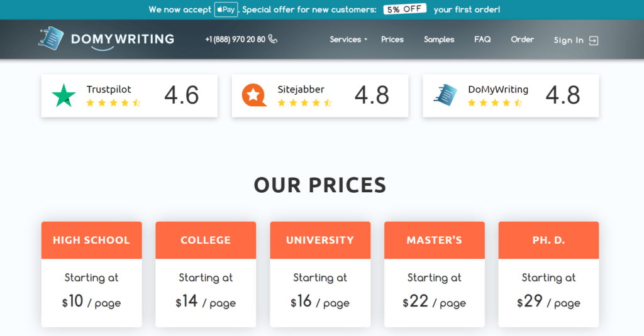Viewport: 644px width, 336px height.
Task: Click the yellow star rating under Sitejabber
Action: click(304, 102)
